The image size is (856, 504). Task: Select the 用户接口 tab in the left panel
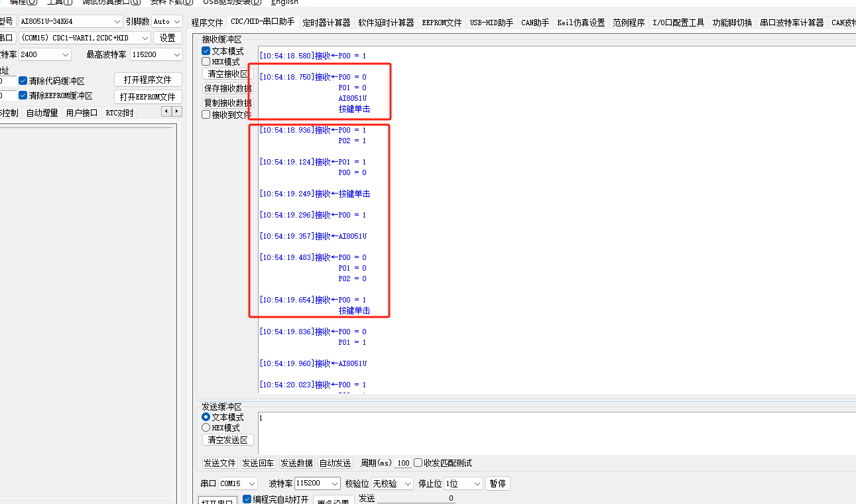coord(82,113)
